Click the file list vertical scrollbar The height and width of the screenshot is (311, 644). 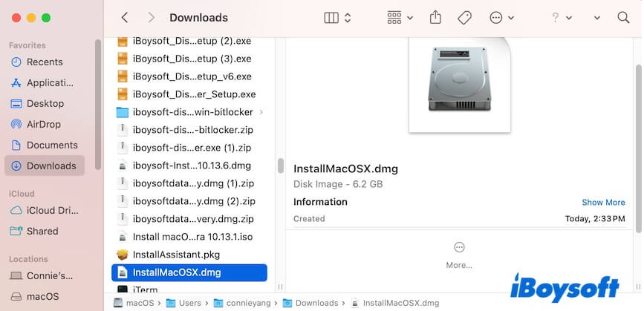[280, 165]
